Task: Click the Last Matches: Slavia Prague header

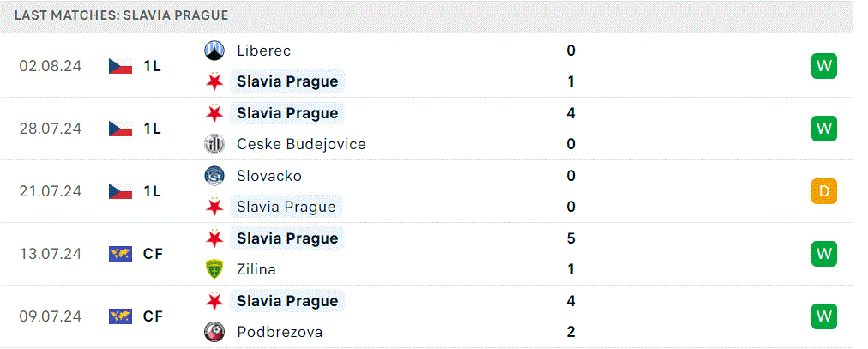Action: (121, 15)
